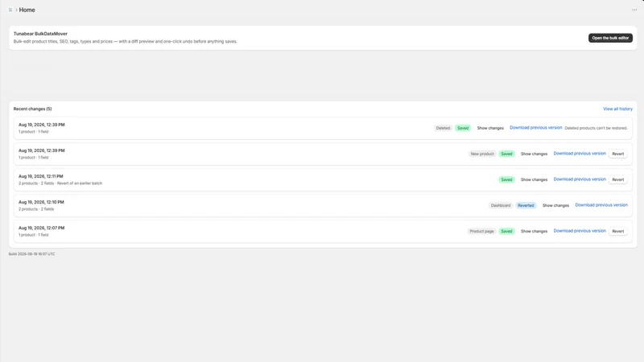Click the Saved badge in the Product page row
Image resolution: width=644 pixels, height=362 pixels.
click(506, 232)
